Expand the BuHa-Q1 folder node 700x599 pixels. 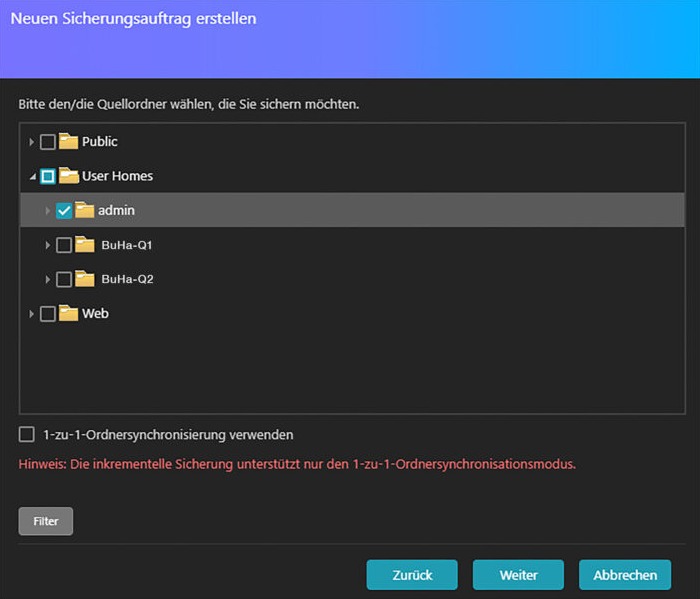point(47,245)
